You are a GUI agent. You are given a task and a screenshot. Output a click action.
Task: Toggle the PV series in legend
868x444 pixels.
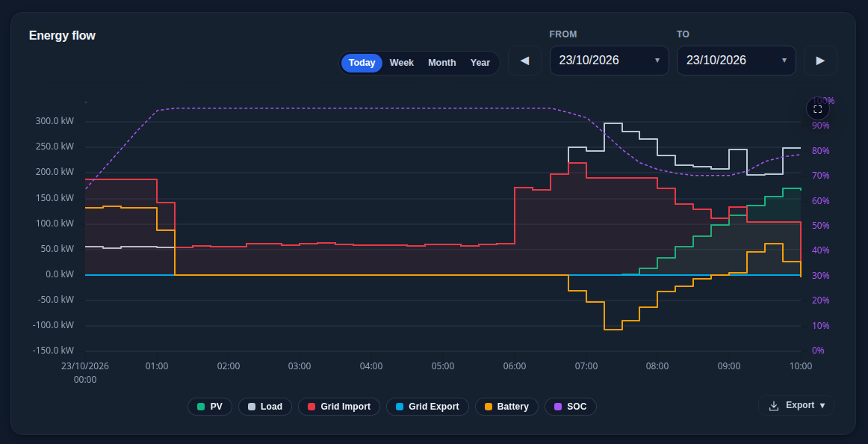(211, 407)
